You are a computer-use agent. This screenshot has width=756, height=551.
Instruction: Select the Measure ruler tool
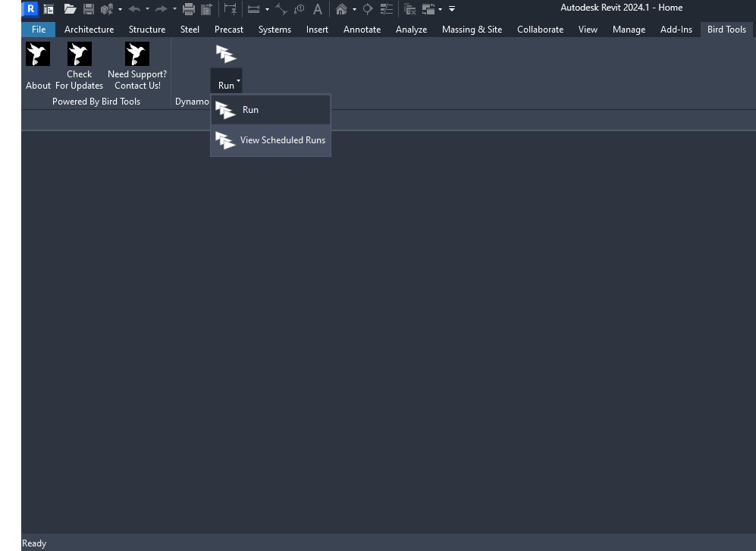click(253, 8)
